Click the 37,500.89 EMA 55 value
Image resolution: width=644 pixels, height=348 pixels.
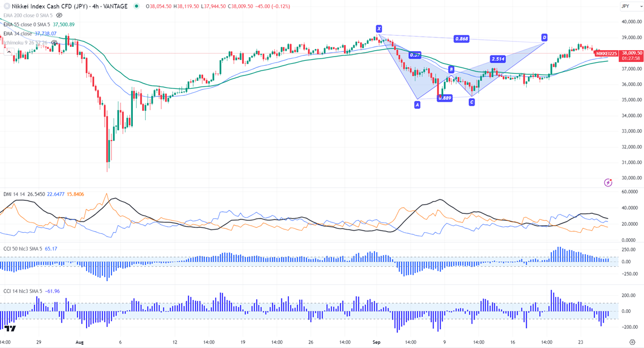pyautogui.click(x=63, y=25)
